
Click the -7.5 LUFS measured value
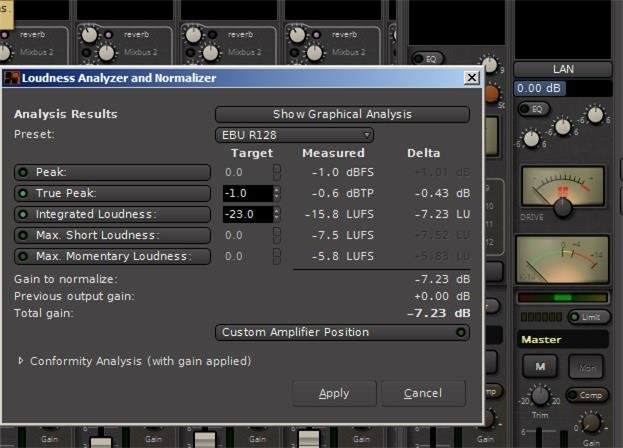343,235
